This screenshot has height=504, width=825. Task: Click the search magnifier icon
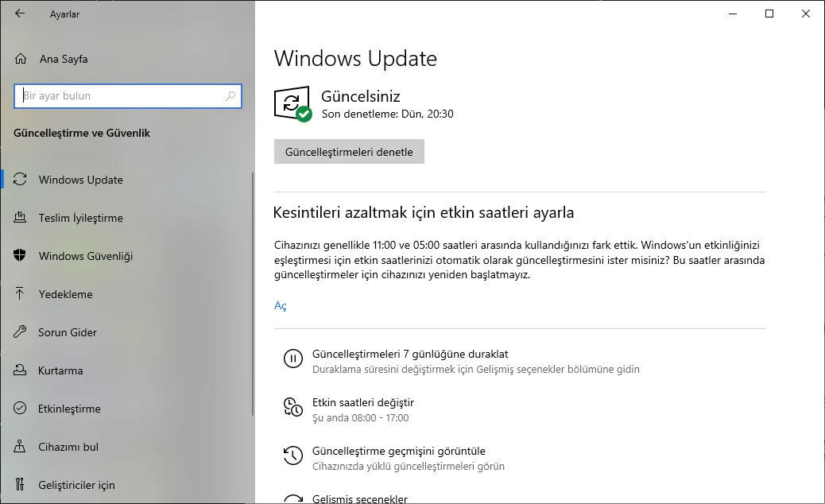click(230, 96)
